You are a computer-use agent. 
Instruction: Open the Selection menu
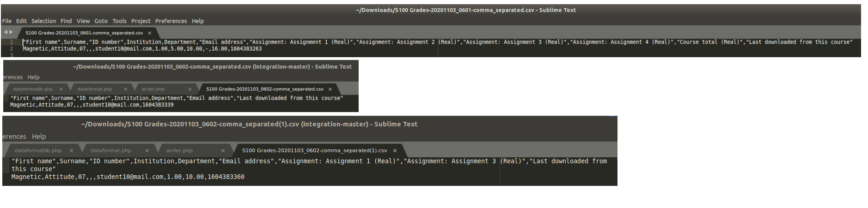tap(43, 21)
